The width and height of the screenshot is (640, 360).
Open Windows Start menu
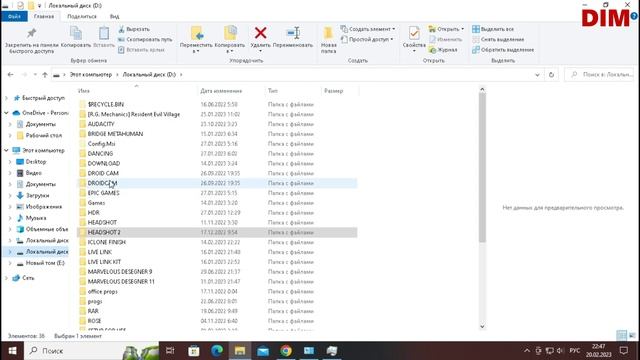click(12, 351)
